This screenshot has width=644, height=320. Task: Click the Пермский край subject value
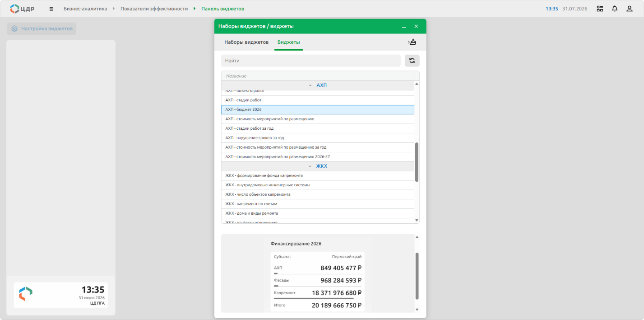(x=347, y=257)
